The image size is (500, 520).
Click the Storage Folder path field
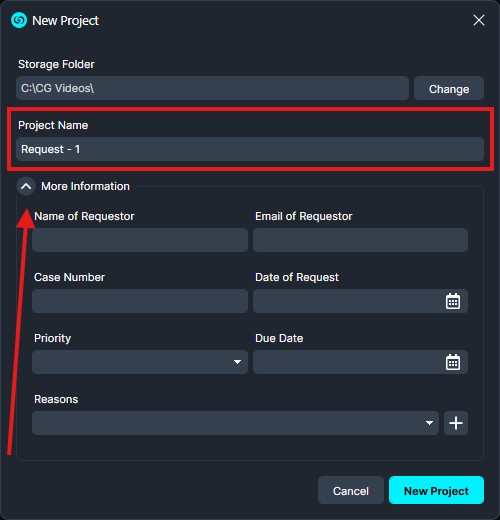[212, 88]
